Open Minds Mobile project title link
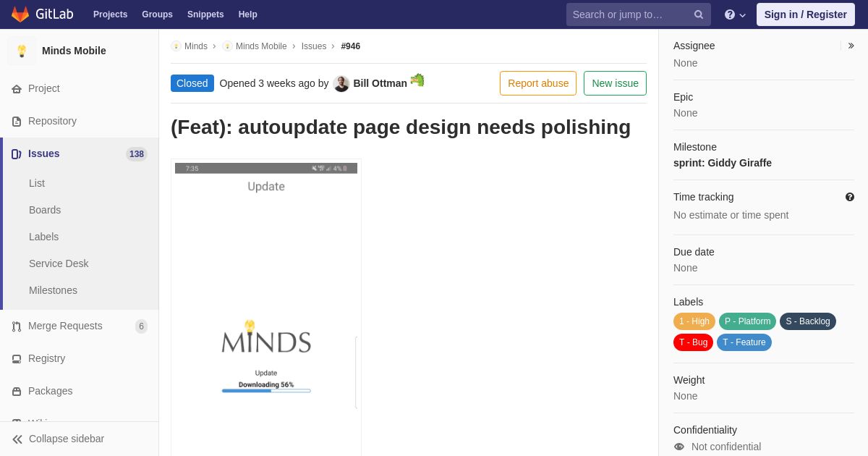 pyautogui.click(x=74, y=51)
